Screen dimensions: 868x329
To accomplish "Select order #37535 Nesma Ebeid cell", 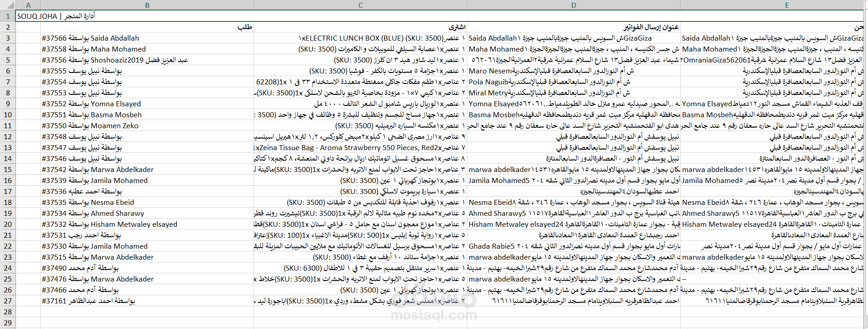I will pyautogui.click(x=147, y=202).
